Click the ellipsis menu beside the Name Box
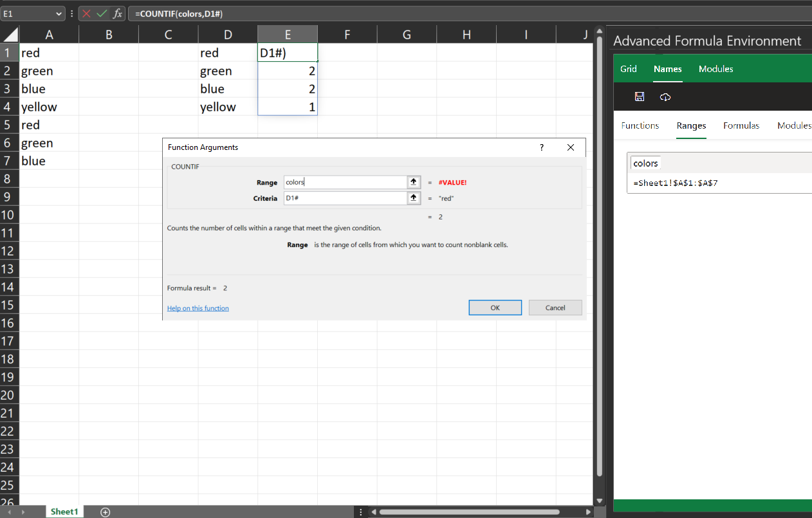The image size is (812, 518). 71,13
